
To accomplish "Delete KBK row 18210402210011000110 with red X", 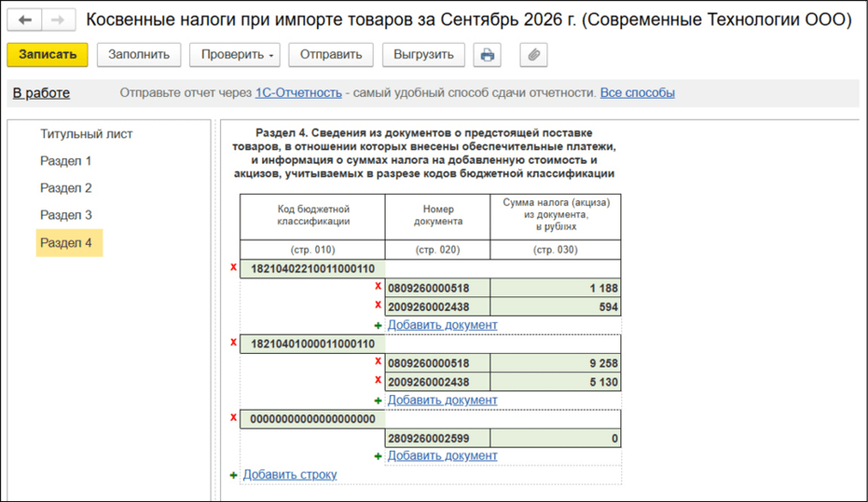I will coord(234,268).
